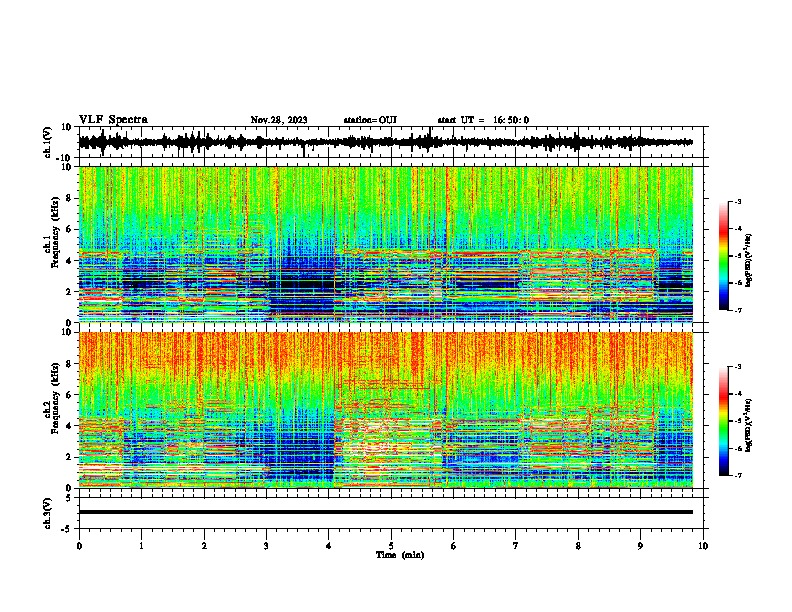This screenshot has width=792, height=612.
Task: Click the "VLF Spectra" title text
Action: (113, 120)
